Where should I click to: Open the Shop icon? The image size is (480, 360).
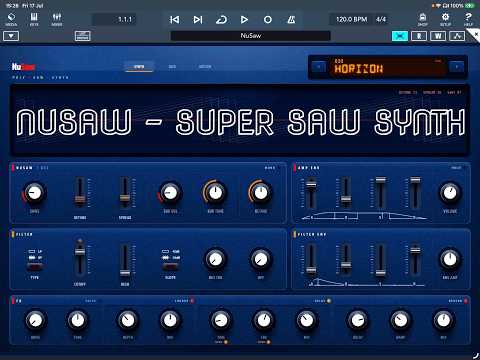coord(422,19)
